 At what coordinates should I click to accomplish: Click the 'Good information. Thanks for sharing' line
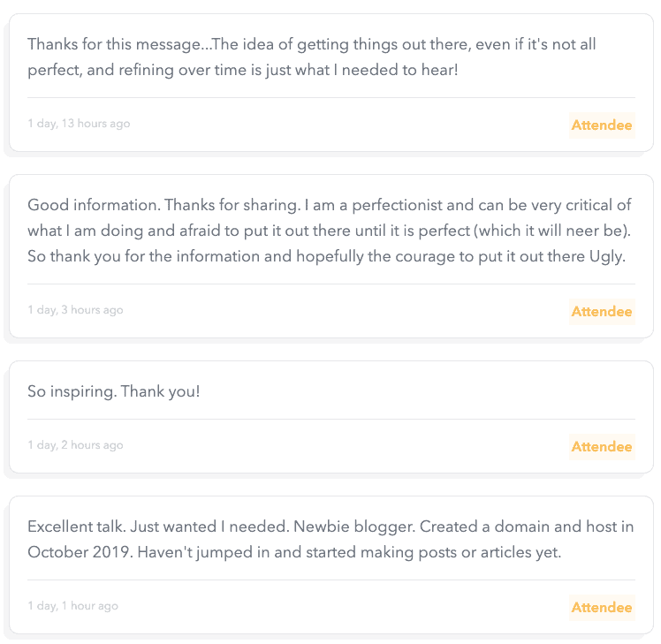(x=330, y=205)
